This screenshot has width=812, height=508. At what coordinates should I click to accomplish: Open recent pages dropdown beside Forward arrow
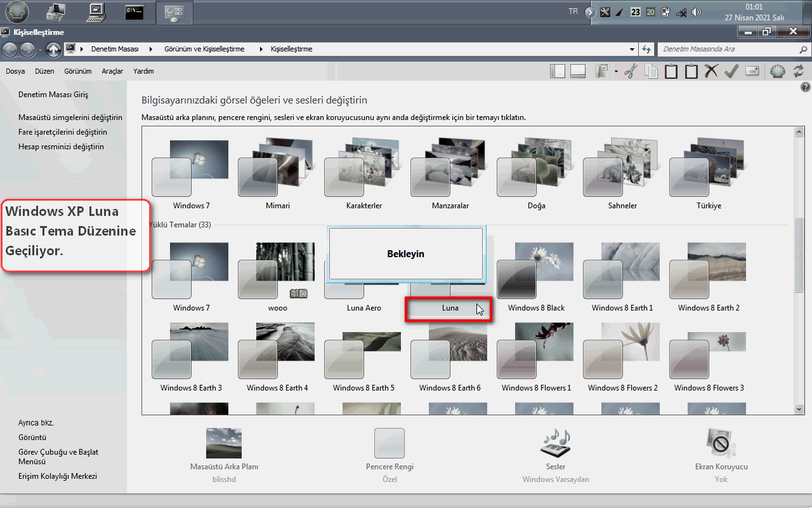(x=40, y=50)
